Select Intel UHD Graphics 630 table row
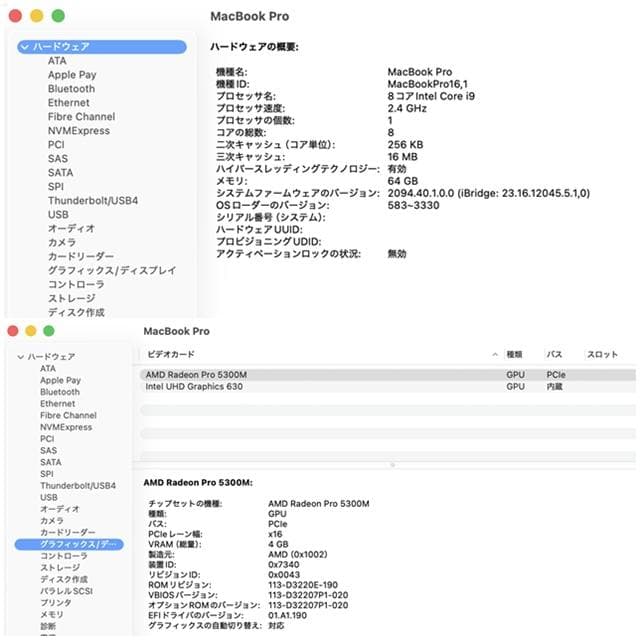The height and width of the screenshot is (640, 640). tap(388, 387)
